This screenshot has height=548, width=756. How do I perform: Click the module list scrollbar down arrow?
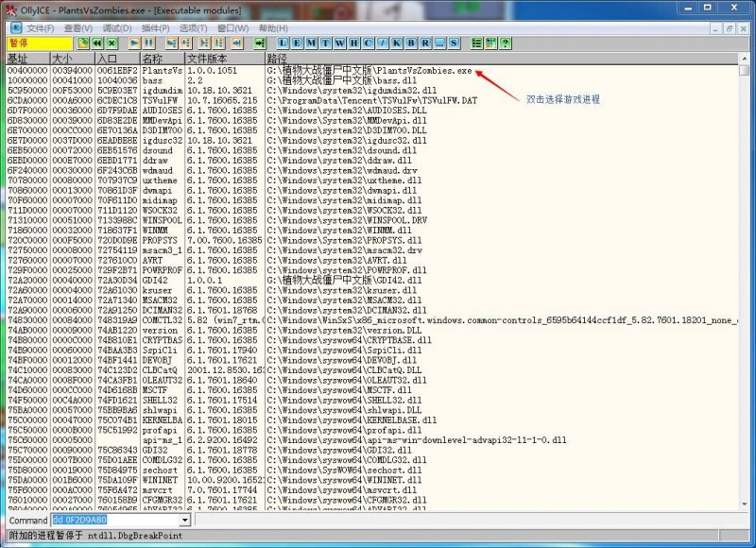coord(745,505)
